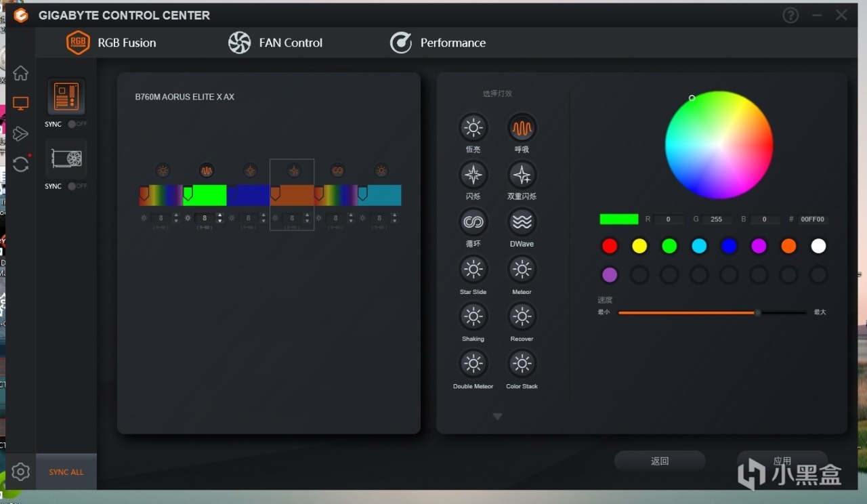Choose the 双重闪烁 double flash effect
Image resolution: width=867 pixels, height=504 pixels.
point(522,175)
